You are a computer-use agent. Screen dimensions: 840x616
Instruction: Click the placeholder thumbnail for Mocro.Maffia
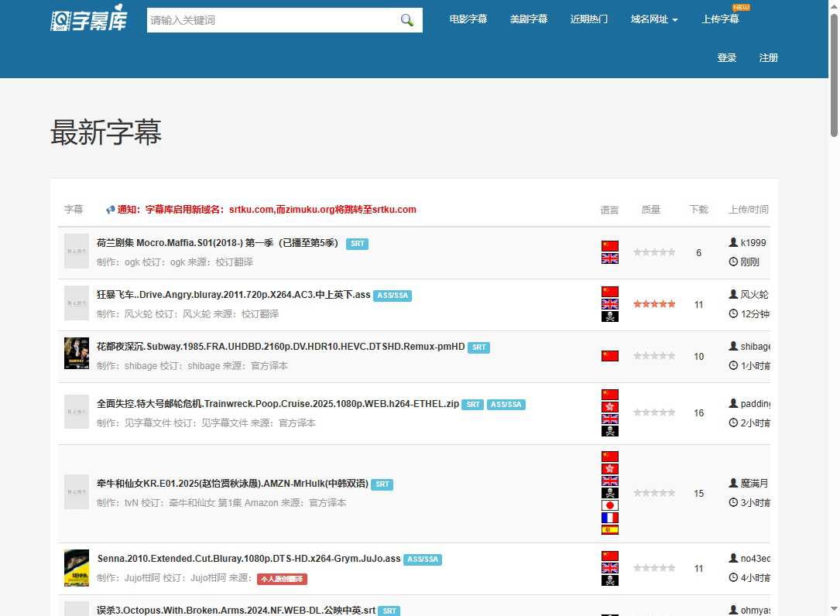click(x=77, y=251)
